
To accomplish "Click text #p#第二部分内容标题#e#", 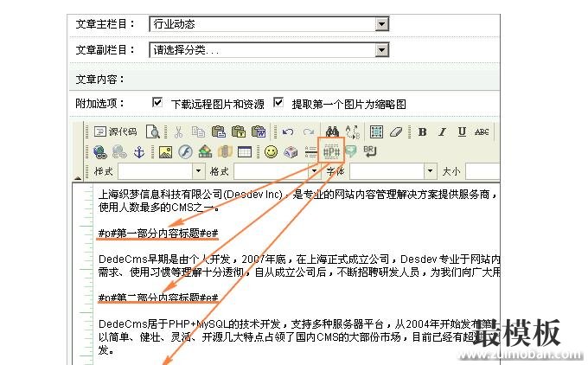I will click(x=158, y=298).
